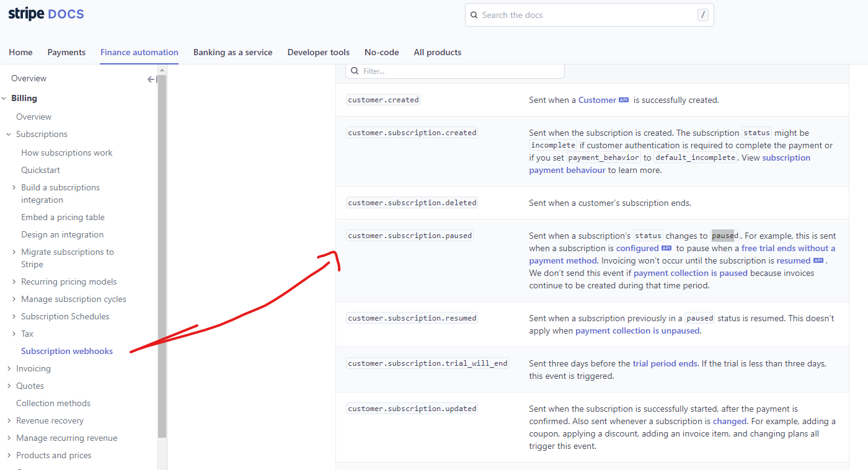This screenshot has height=470, width=868.
Task: Click customer.subscription.updated event code
Action: [412, 409]
